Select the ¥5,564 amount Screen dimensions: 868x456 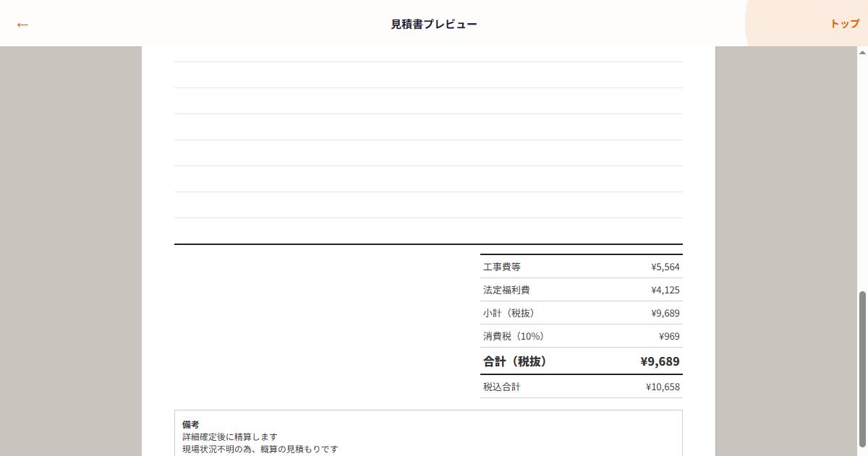(665, 267)
